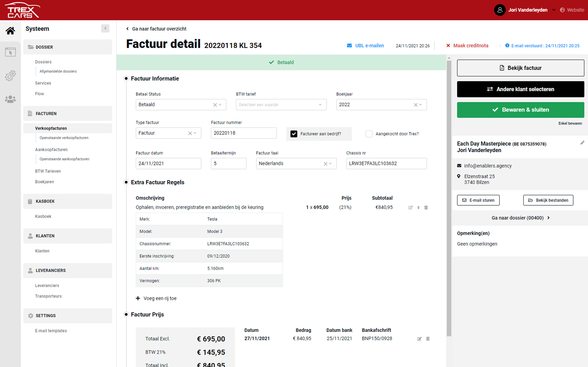This screenshot has width=588, height=367.
Task: Open the gears settings icon in left rail
Action: [10, 76]
